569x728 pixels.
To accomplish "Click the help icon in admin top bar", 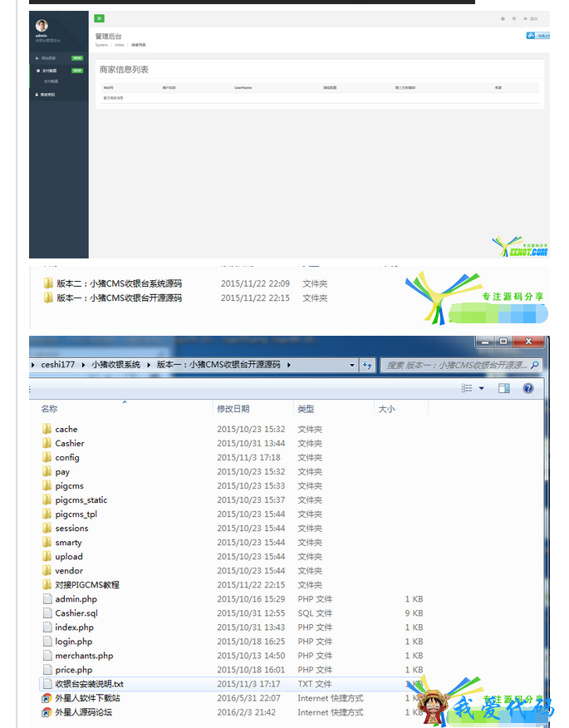I will click(x=503, y=18).
